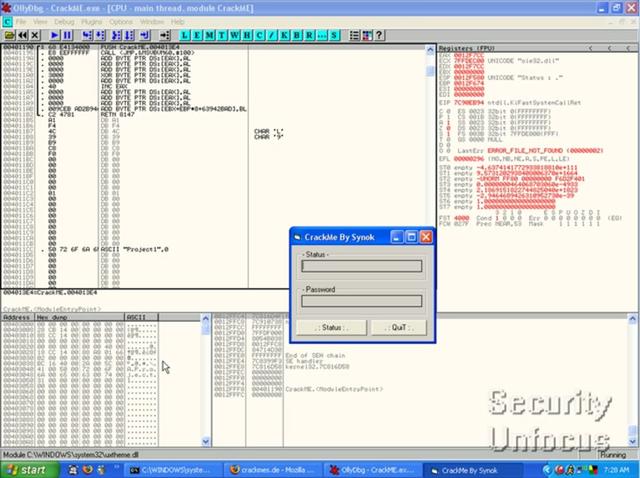Click the Step into toolbar icon
640x478 pixels.
coord(87,36)
